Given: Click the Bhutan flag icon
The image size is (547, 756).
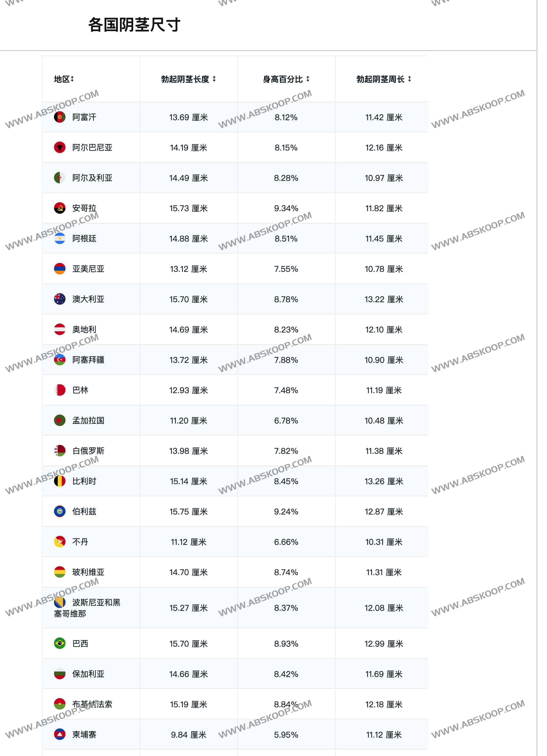Looking at the screenshot, I should [60, 542].
